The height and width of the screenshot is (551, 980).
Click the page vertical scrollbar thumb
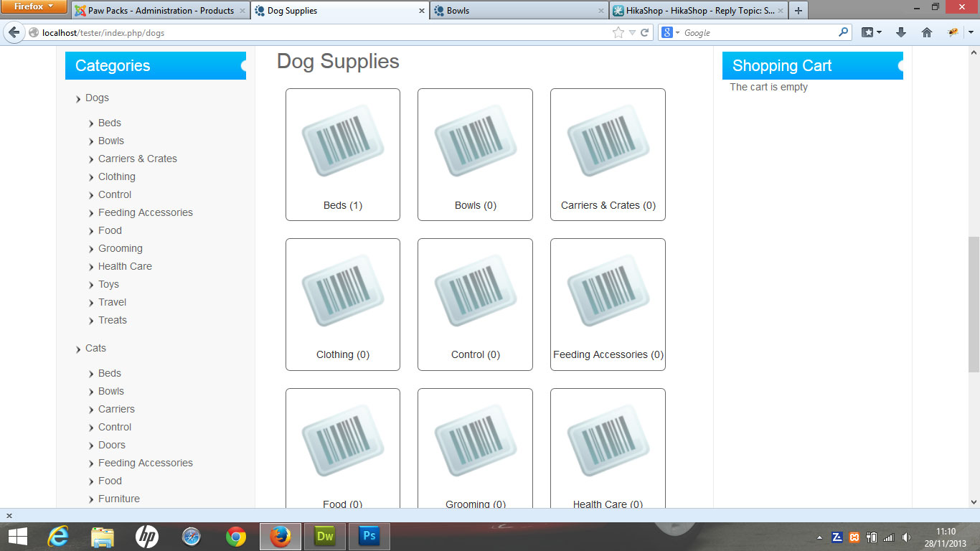coord(974,304)
